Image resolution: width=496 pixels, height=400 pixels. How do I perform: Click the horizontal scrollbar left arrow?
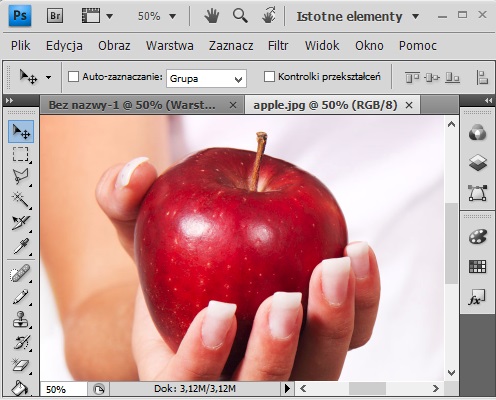pyautogui.click(x=303, y=389)
